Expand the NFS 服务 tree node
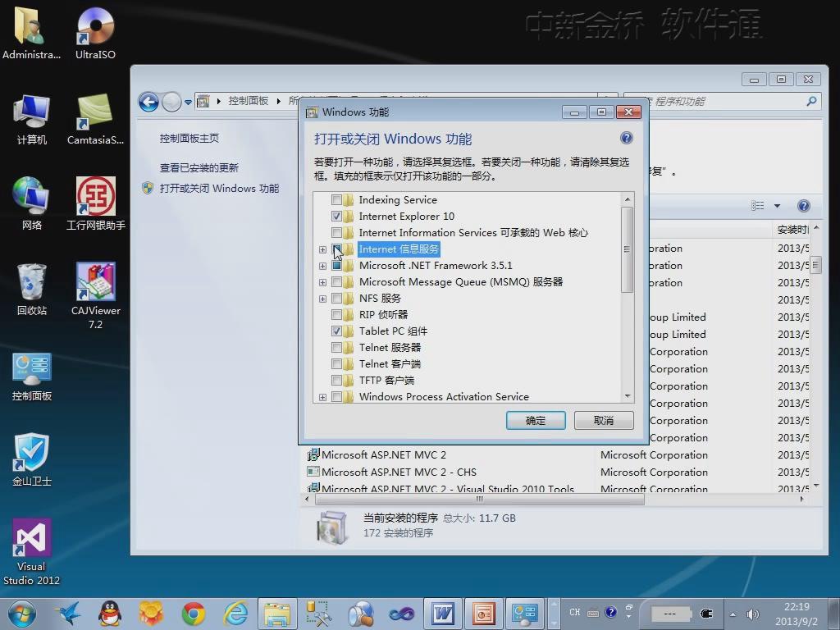The width and height of the screenshot is (840, 630). click(x=322, y=299)
